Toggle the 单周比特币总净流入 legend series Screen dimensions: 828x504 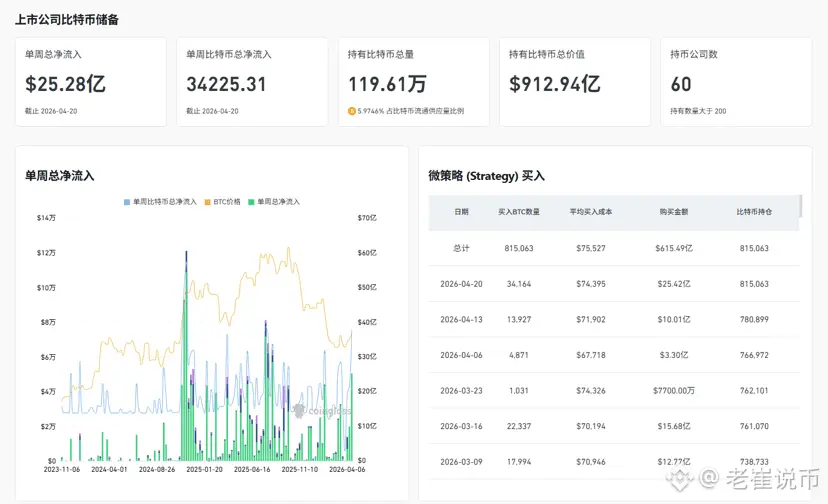(x=160, y=202)
